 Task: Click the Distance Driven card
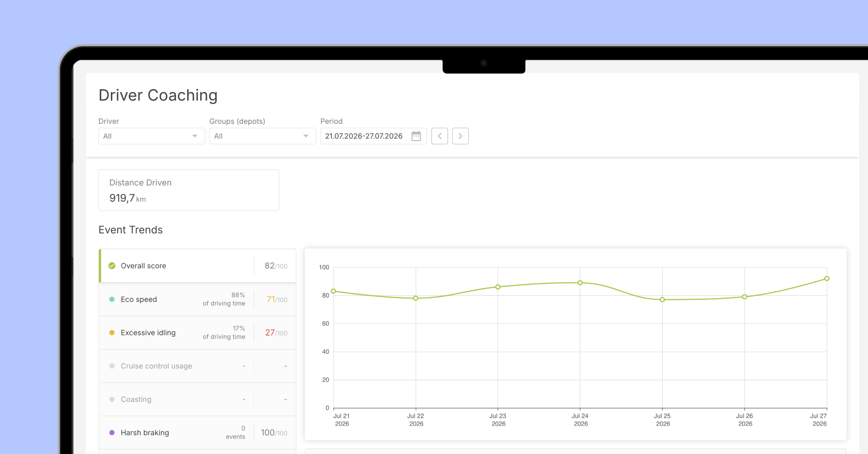tap(189, 190)
